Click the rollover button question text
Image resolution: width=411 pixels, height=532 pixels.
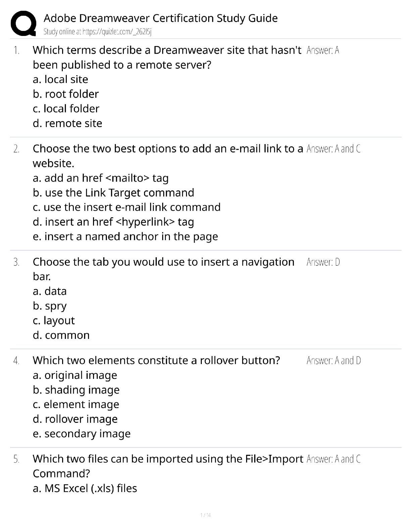156,360
